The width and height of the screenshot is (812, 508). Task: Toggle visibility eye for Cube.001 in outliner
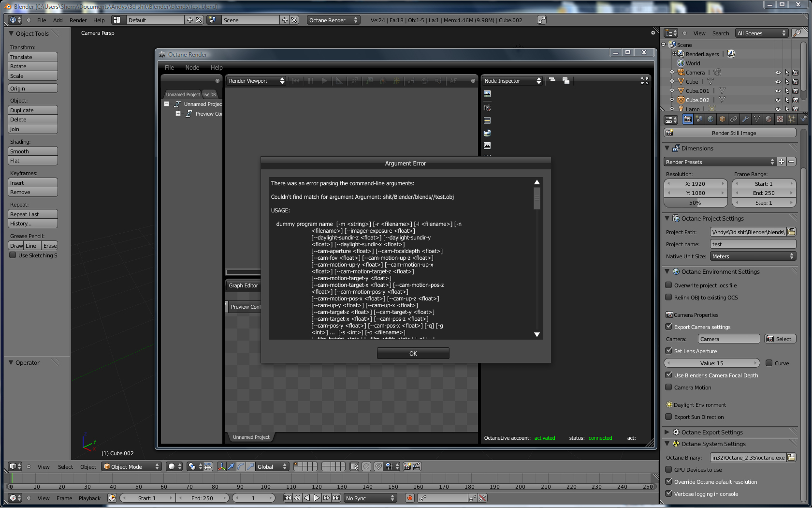coord(778,91)
